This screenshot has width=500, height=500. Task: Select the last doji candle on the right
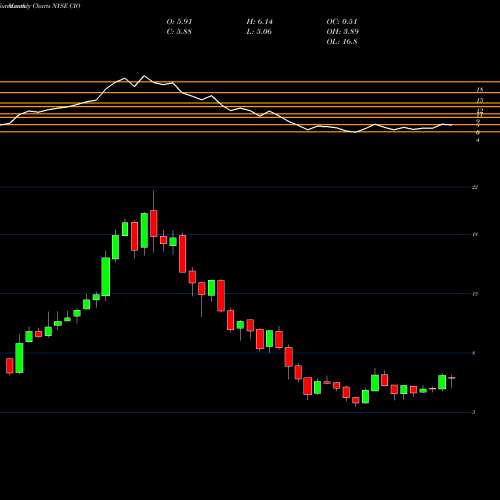pyautogui.click(x=452, y=378)
